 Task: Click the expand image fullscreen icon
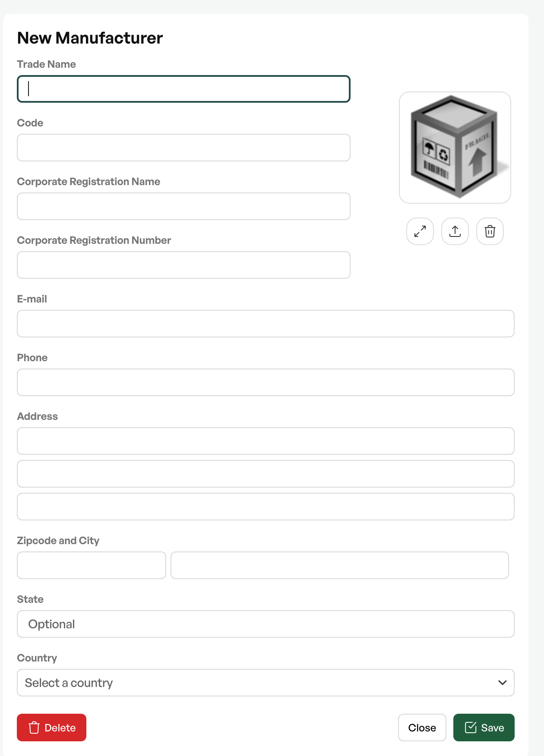coord(420,231)
